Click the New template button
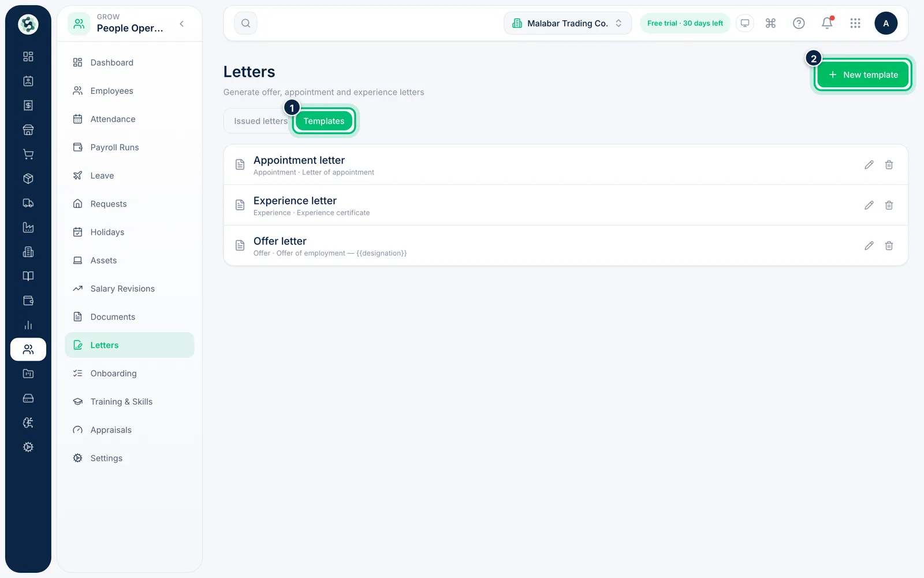 pos(863,75)
